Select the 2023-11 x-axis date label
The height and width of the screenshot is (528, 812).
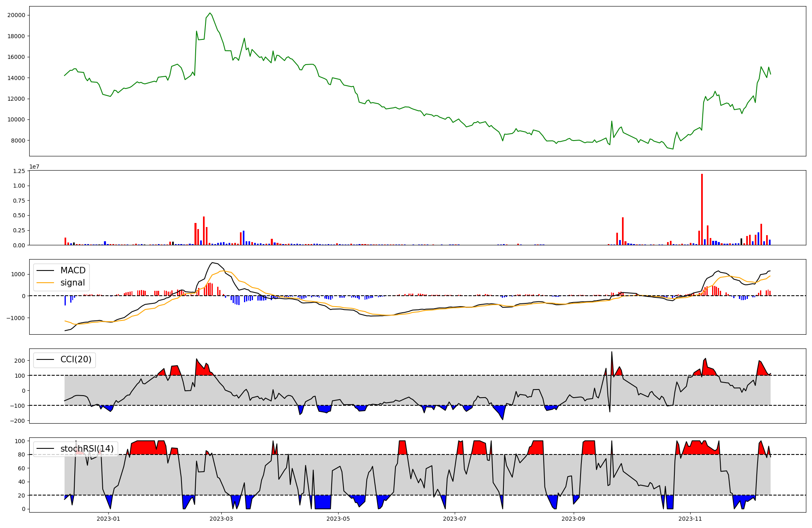(690, 519)
